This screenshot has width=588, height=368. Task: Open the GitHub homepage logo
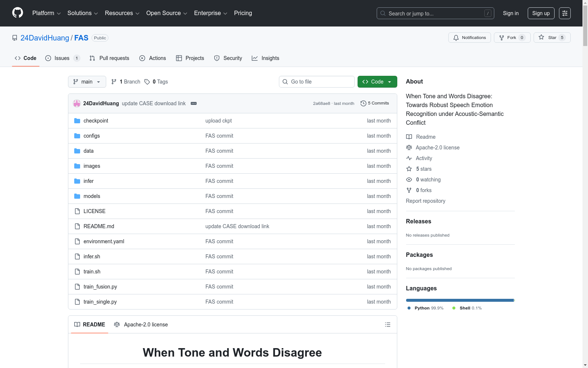18,13
